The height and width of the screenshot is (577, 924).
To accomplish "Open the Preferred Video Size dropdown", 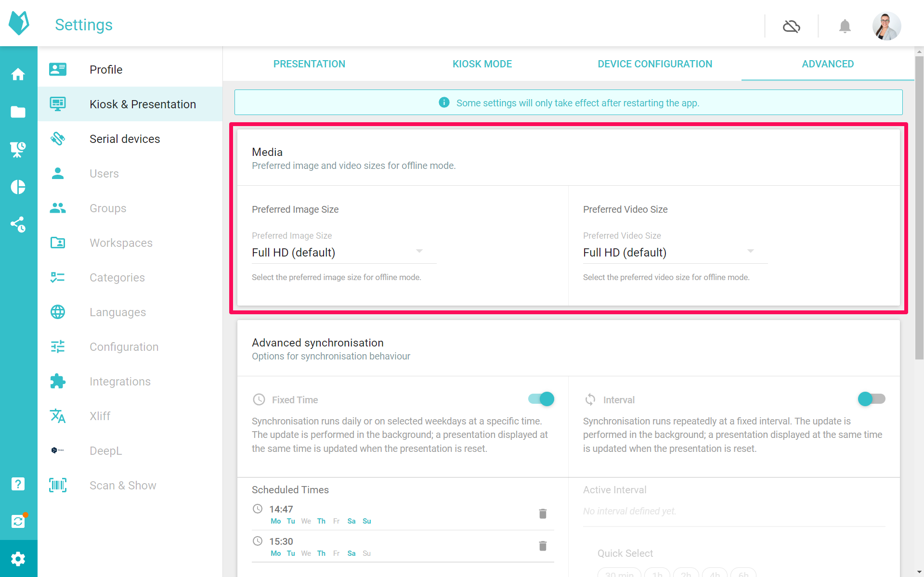I will tap(675, 252).
